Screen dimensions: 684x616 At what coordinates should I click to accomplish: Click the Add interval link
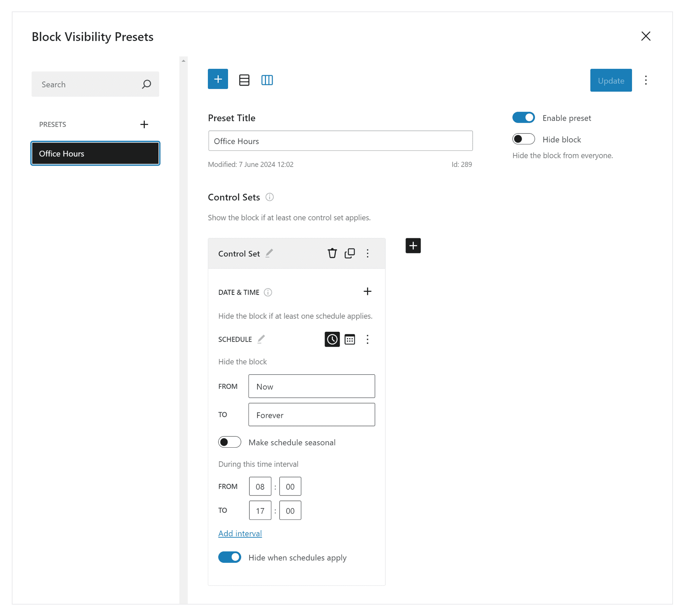click(x=240, y=534)
